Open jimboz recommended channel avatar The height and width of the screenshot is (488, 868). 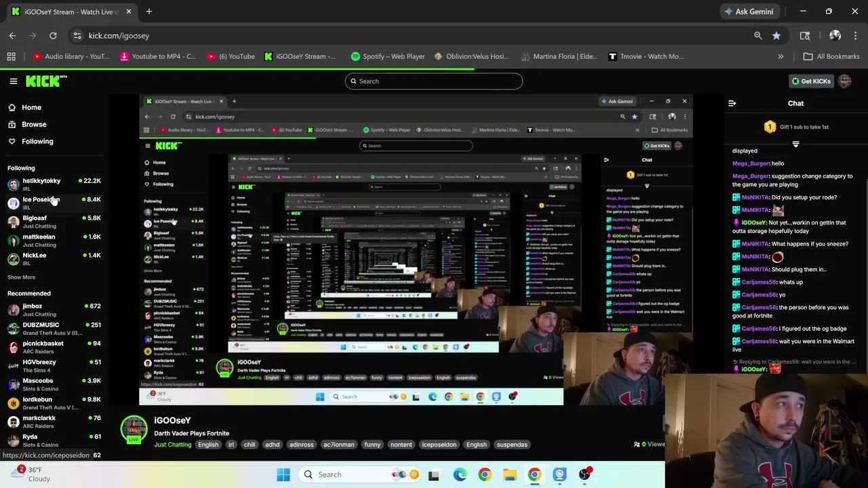(x=13, y=310)
